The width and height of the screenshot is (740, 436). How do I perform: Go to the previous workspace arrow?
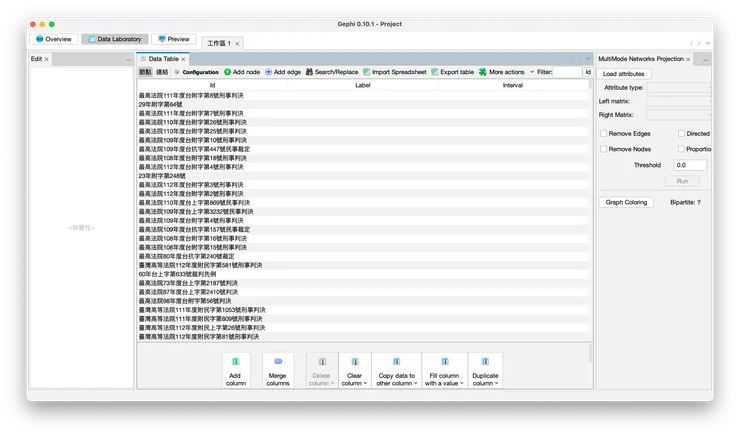(x=691, y=43)
